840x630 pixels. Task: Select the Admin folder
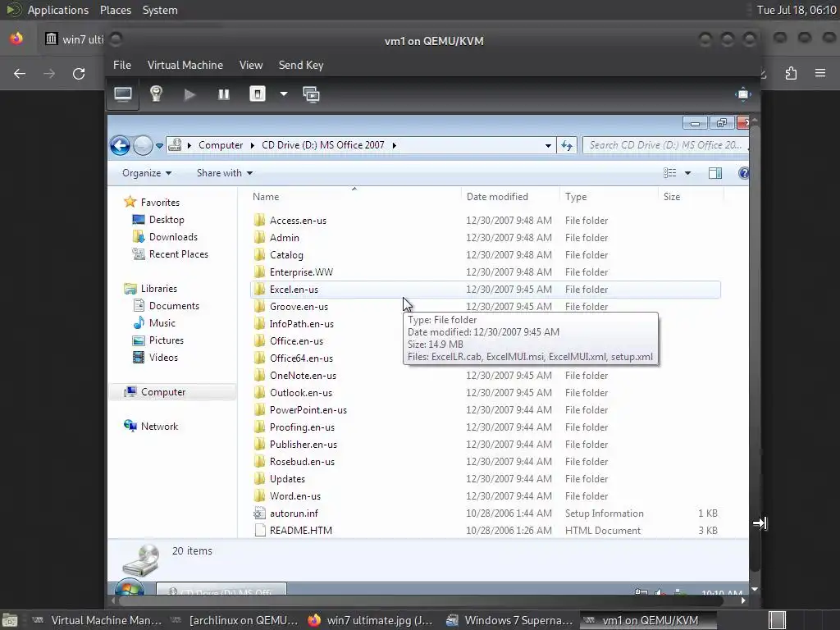coord(284,237)
